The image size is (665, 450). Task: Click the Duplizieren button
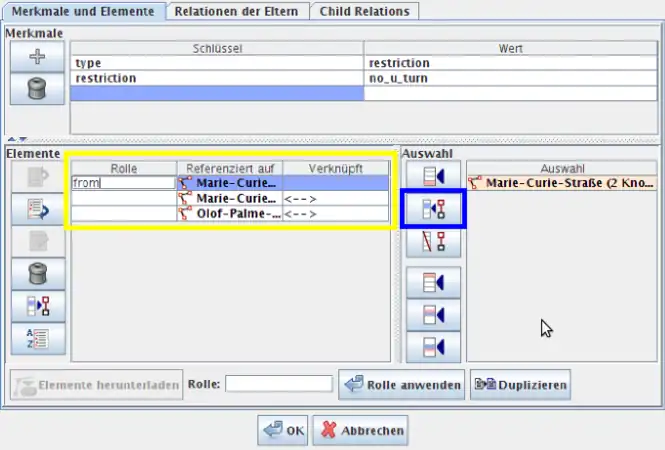pyautogui.click(x=519, y=384)
